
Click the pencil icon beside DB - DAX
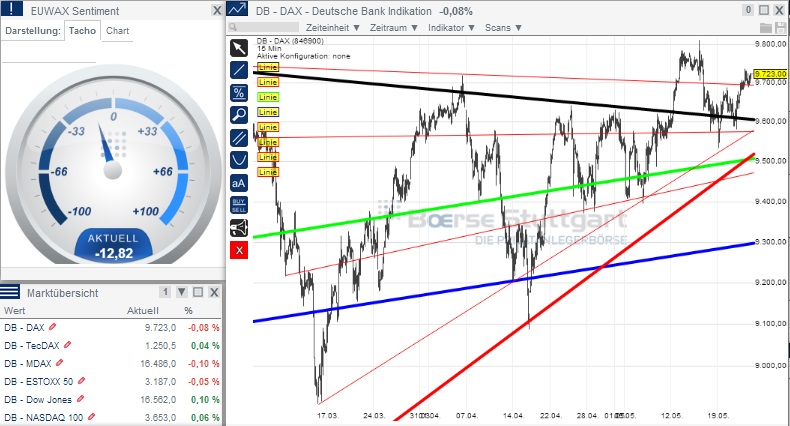click(x=52, y=327)
